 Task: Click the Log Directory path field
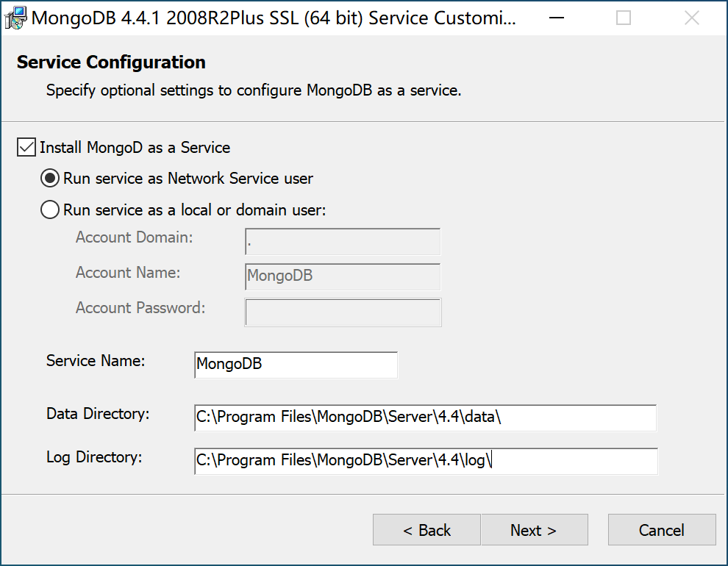pos(426,461)
